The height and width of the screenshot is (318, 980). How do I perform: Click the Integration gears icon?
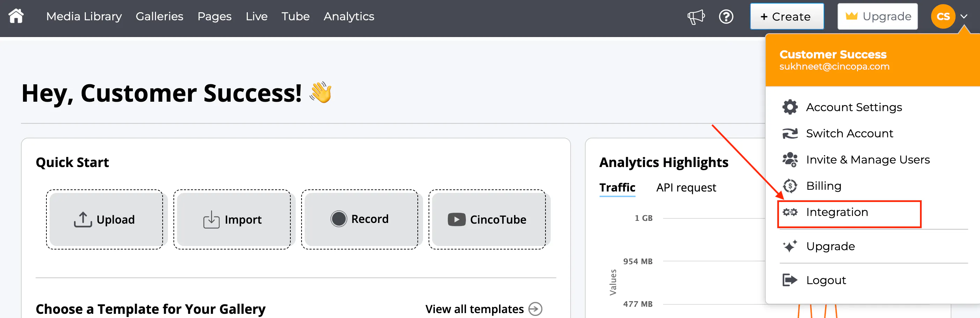(790, 212)
